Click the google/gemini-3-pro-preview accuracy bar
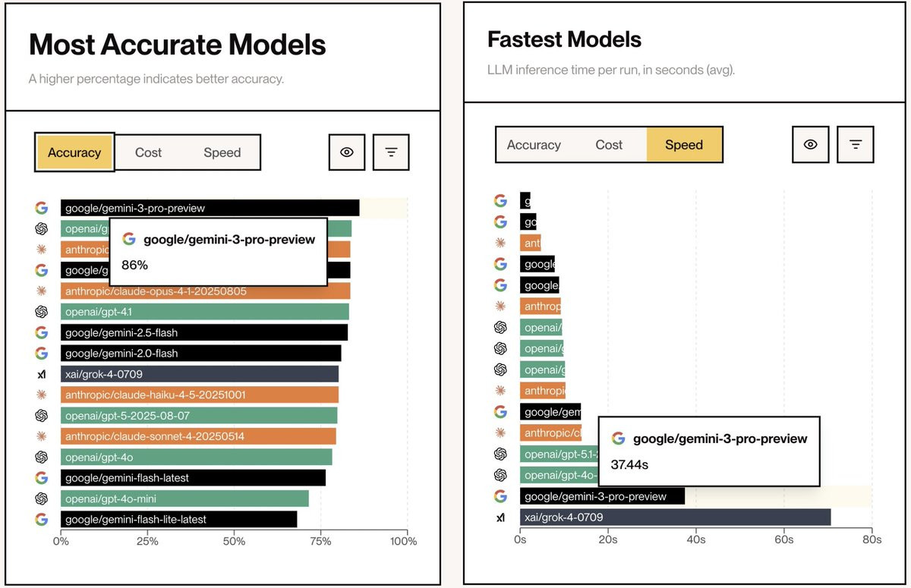Image resolution: width=911 pixels, height=588 pixels. (x=210, y=208)
